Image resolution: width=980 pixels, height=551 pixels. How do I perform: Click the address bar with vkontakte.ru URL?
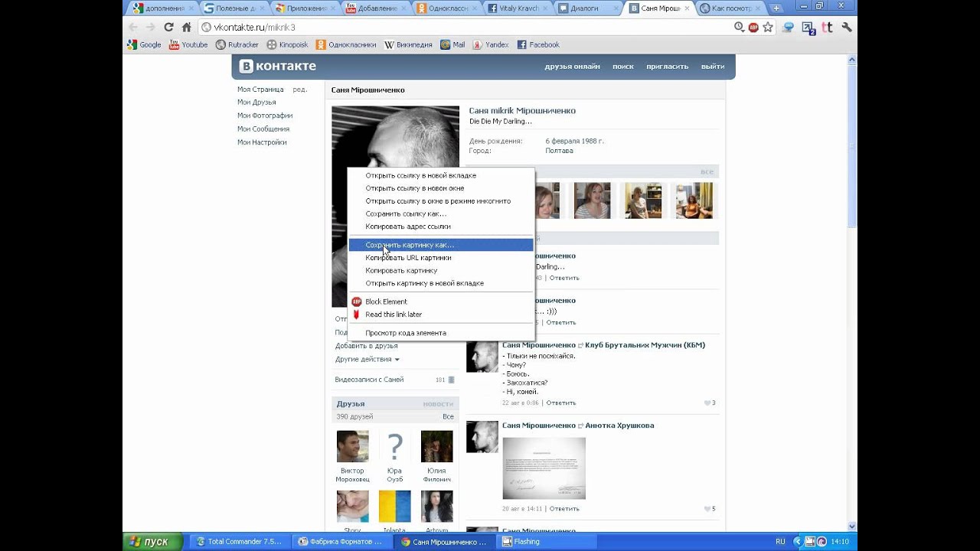464,27
